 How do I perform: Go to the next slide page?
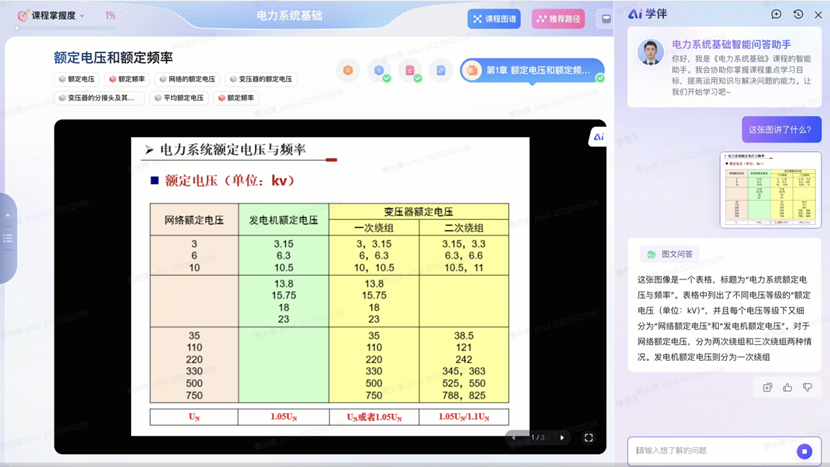click(562, 437)
